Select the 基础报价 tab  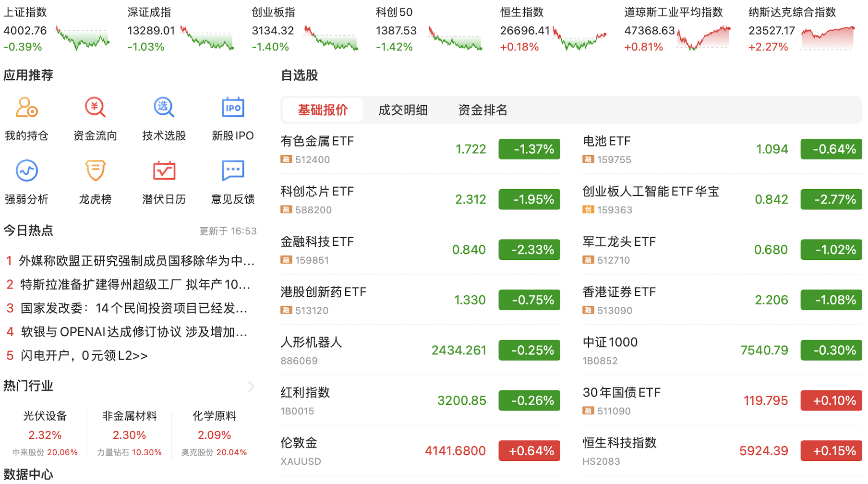[323, 110]
